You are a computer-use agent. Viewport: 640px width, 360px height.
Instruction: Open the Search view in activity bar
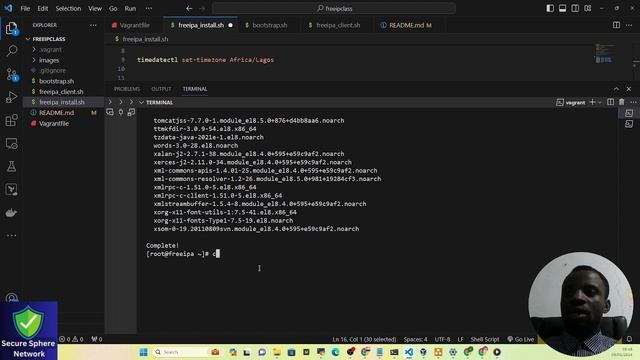click(x=11, y=51)
